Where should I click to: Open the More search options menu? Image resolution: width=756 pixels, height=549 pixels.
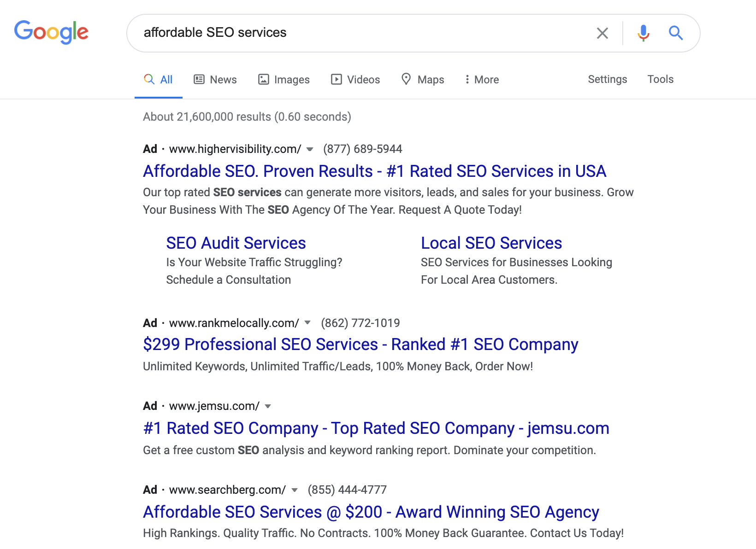(482, 80)
